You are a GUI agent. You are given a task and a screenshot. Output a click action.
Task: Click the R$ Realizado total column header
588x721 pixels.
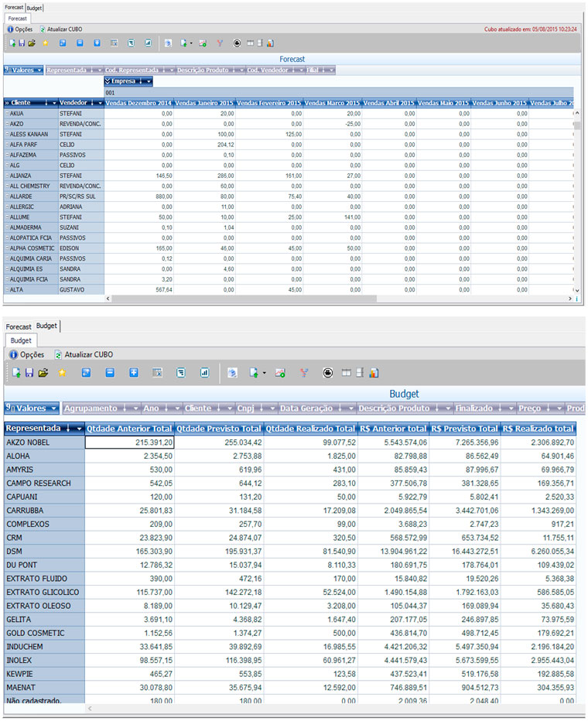click(x=538, y=429)
